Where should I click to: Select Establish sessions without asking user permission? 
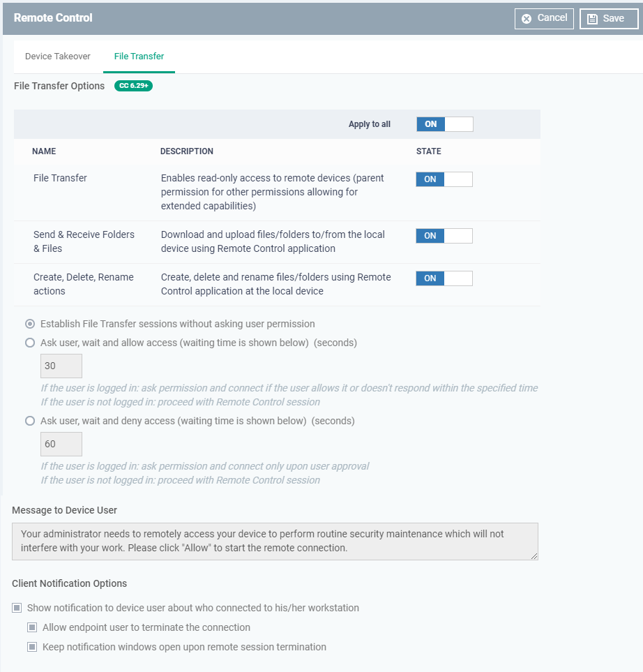(x=30, y=324)
